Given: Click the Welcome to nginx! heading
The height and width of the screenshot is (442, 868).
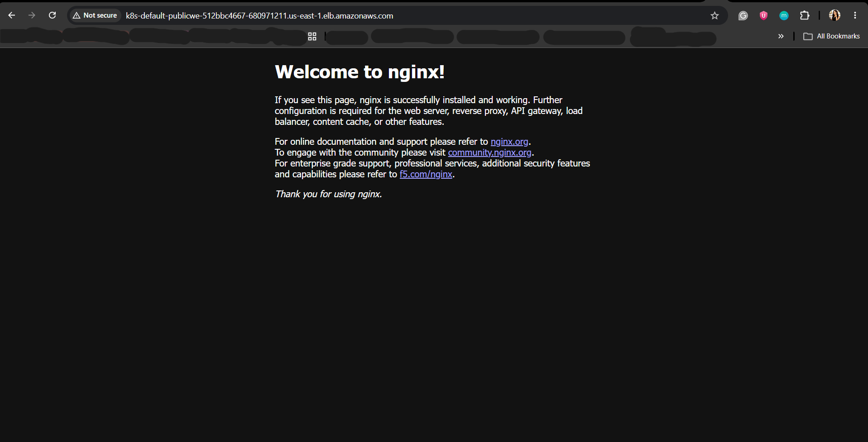Looking at the screenshot, I should [360, 72].
